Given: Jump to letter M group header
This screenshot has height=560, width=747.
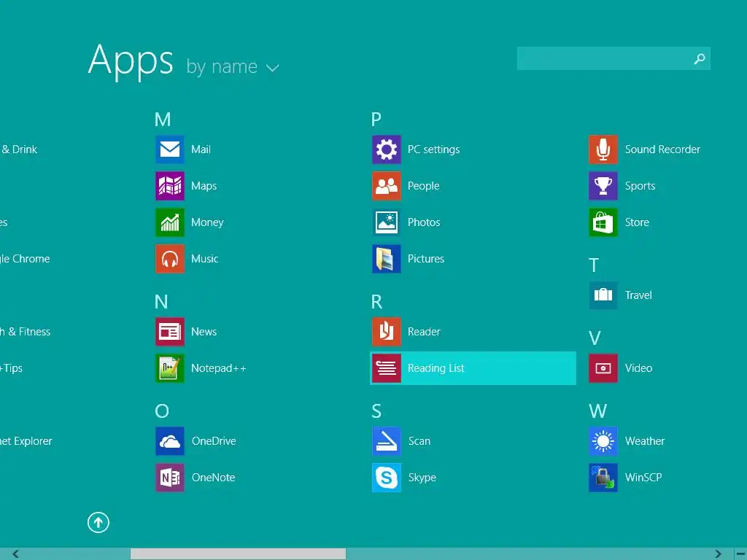Looking at the screenshot, I should [x=163, y=119].
